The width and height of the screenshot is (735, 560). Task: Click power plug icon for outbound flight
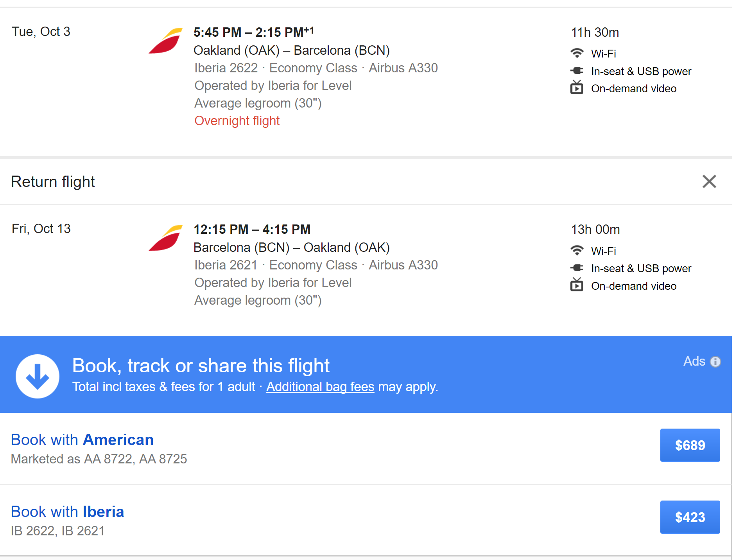577,71
